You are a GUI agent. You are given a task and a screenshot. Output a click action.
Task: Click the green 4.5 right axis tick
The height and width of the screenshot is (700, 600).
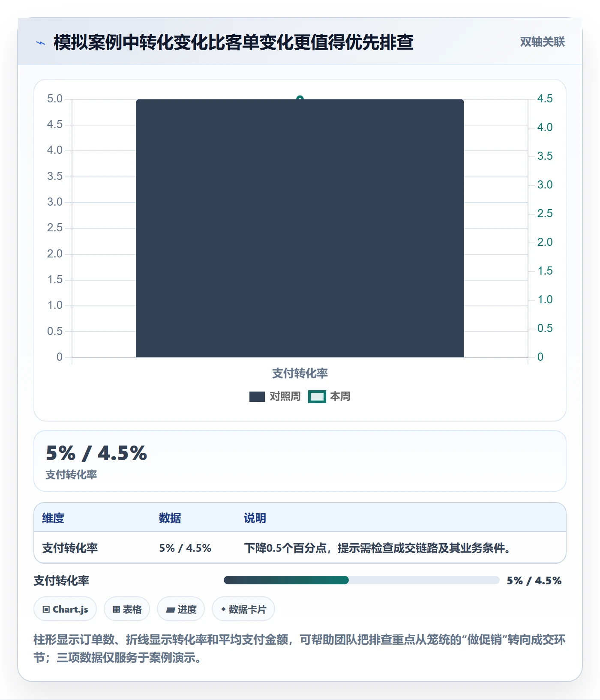[545, 99]
